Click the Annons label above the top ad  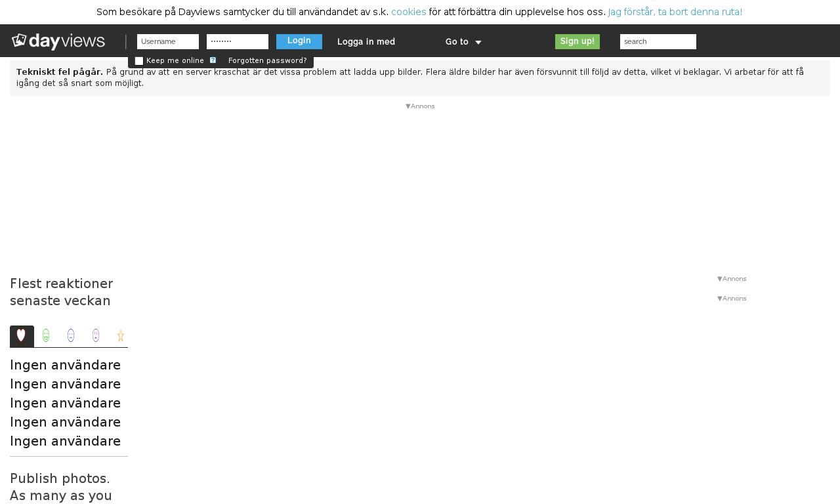point(420,106)
